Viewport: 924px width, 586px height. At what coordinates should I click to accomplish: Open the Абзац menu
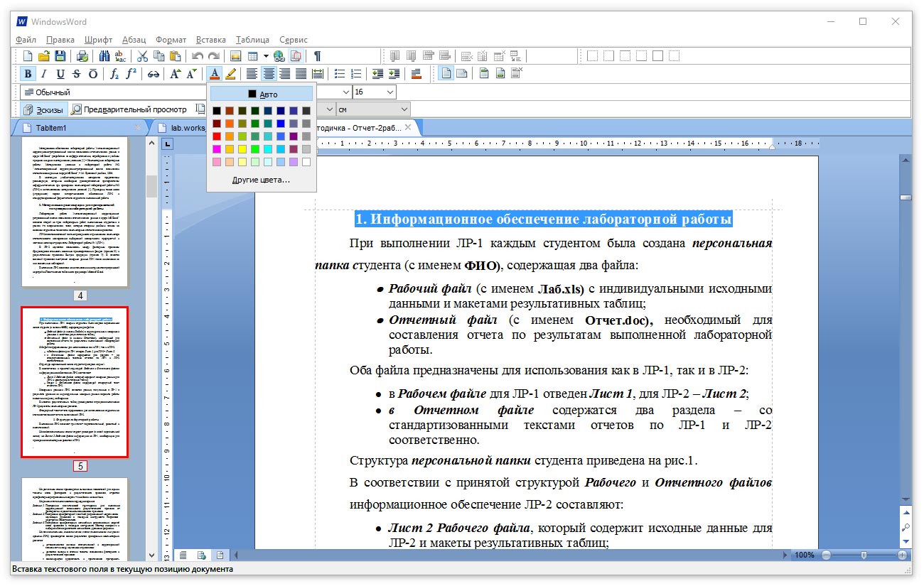134,40
